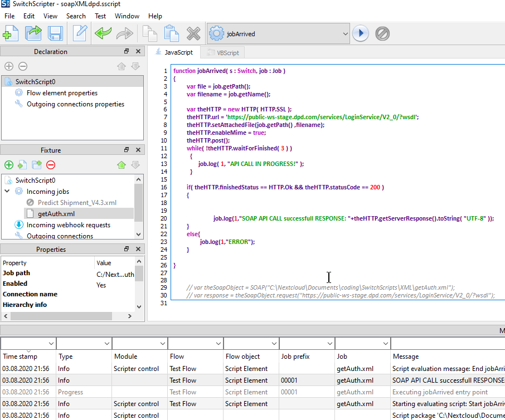Screen dimensions: 505x420
Task: Remove selected fixture using red minus icon
Action: [x=49, y=165]
